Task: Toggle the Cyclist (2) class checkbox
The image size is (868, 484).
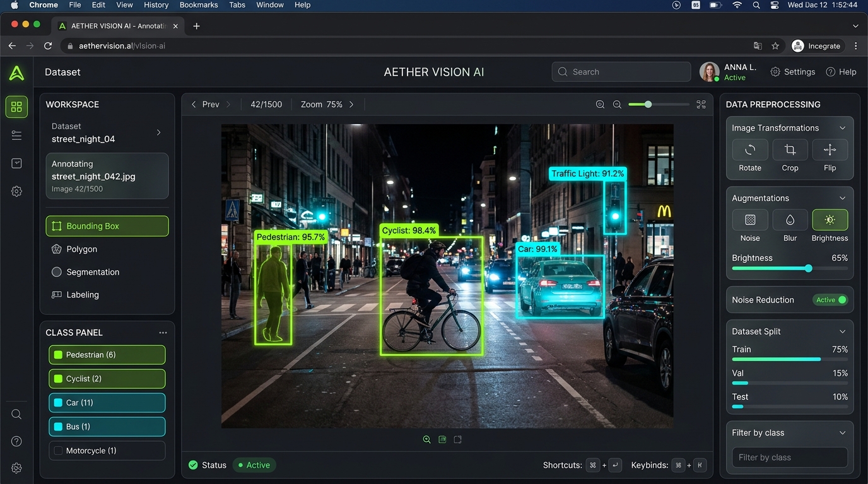Action: click(59, 379)
